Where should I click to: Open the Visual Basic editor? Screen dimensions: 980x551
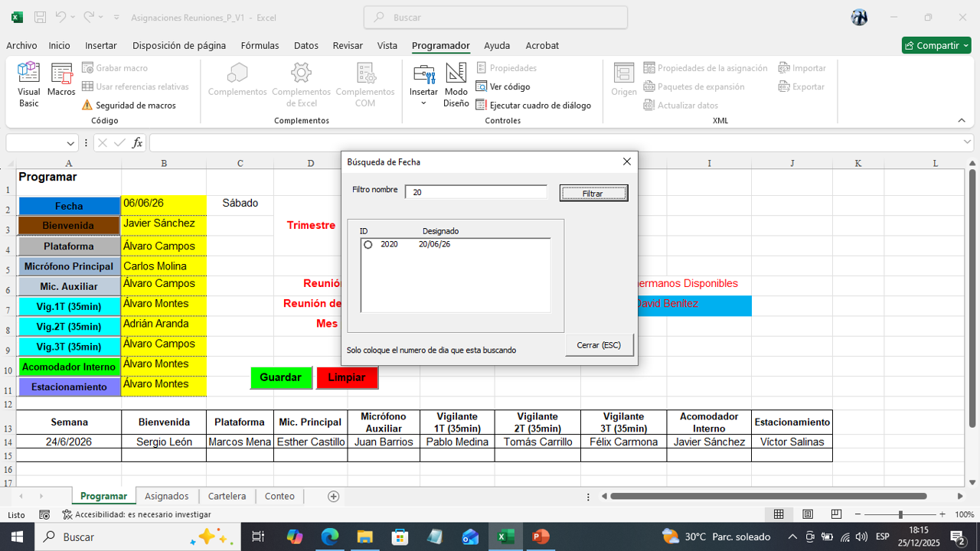pos(28,85)
